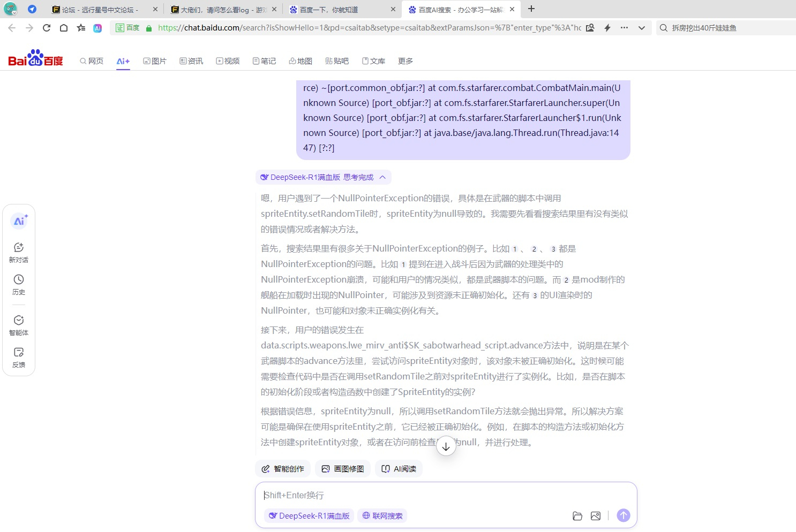Attach a file using the folder icon
The image size is (796, 532).
[577, 515]
